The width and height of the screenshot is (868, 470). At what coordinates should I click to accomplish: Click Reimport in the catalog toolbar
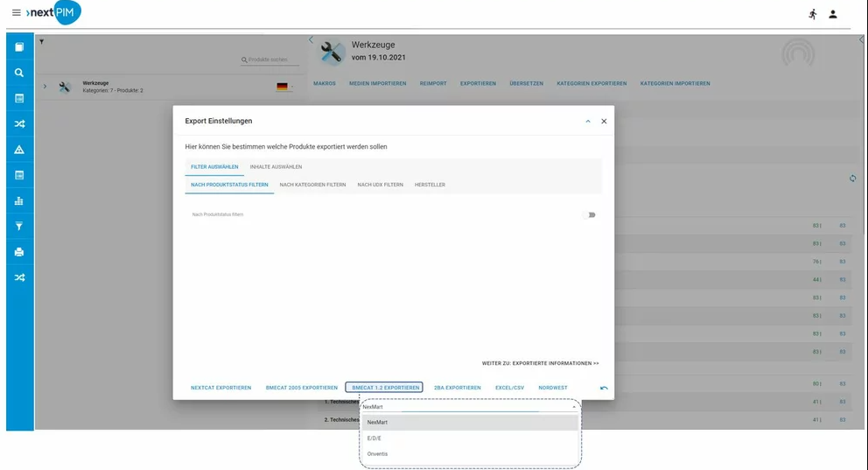point(433,84)
